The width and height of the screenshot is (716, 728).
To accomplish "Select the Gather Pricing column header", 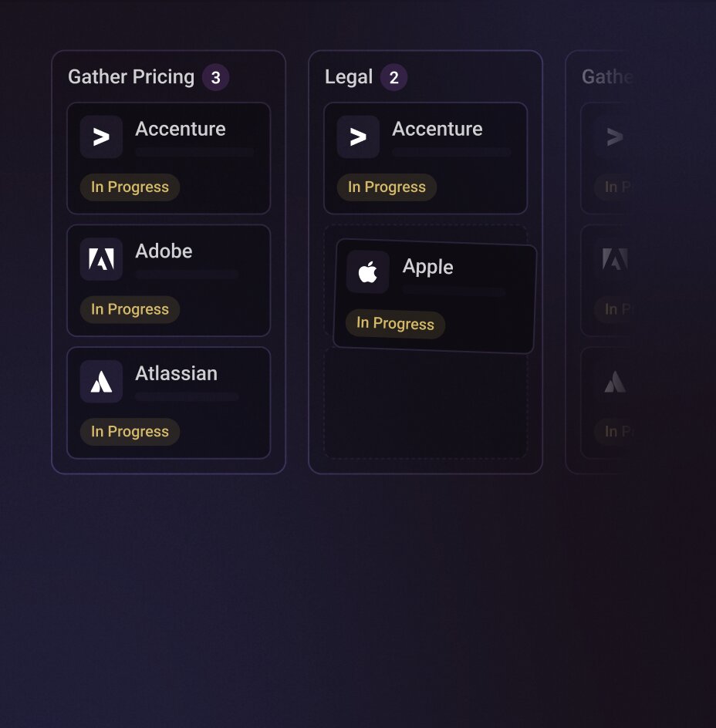I will tap(130, 76).
